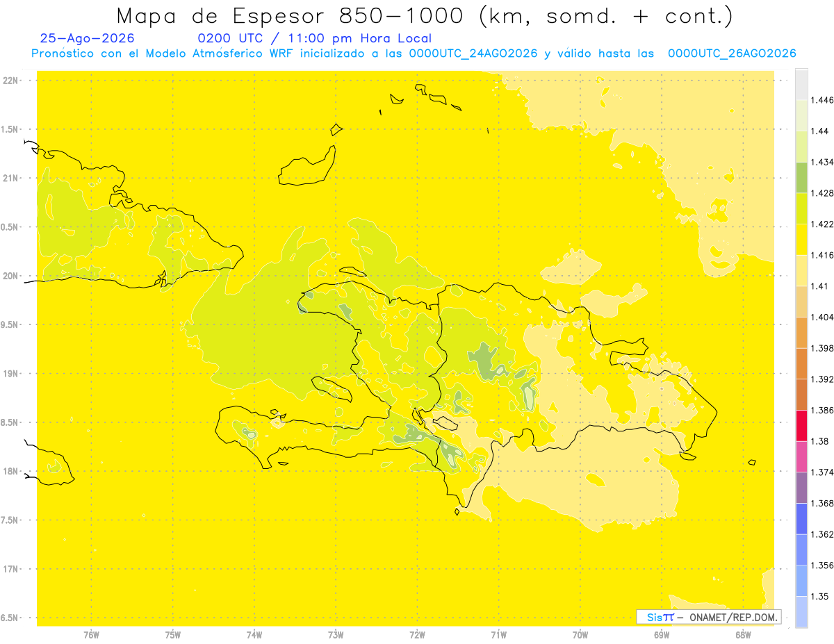Click the legend value "1.44"

click(820, 131)
